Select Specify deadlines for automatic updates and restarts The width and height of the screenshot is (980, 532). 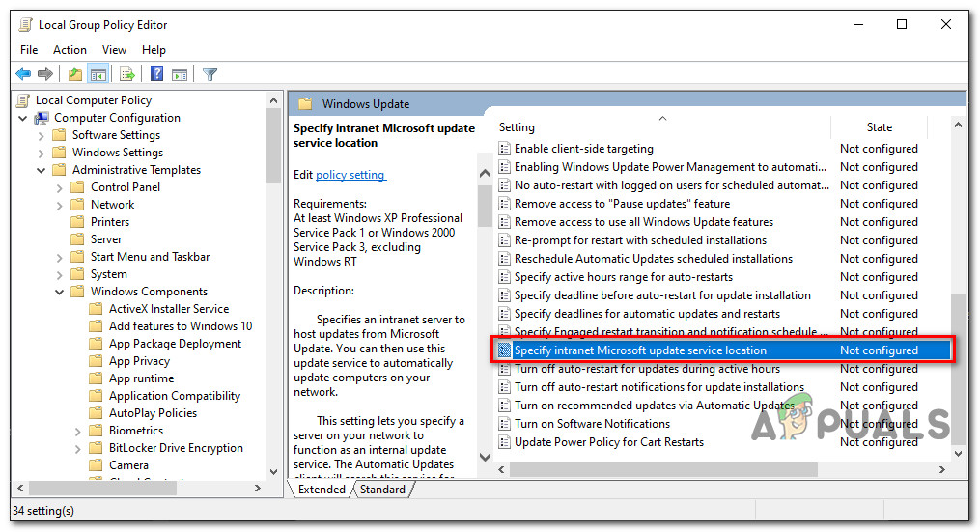tap(647, 314)
